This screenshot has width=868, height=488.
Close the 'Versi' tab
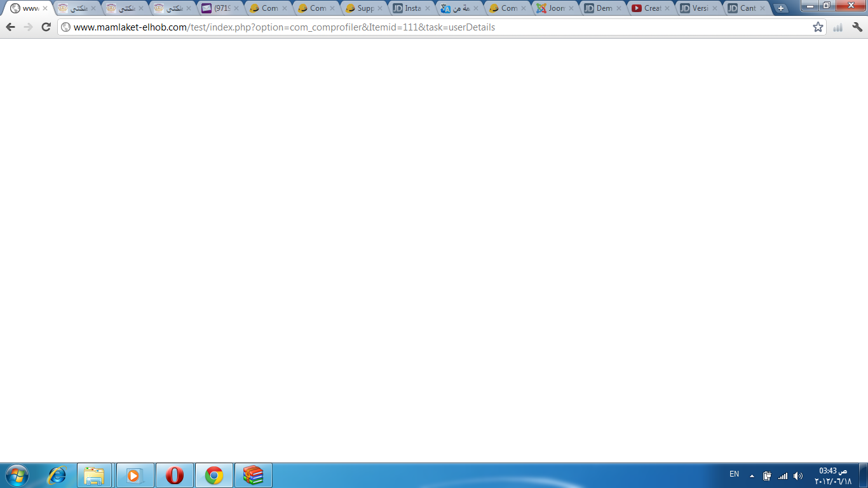(x=714, y=8)
